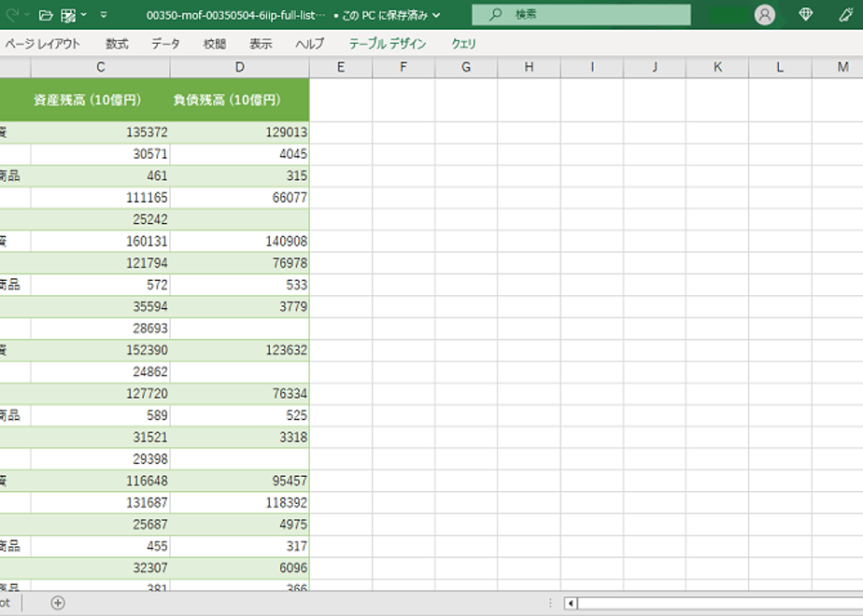Select cell with value 116648
The height and width of the screenshot is (616, 863).
tap(100, 481)
